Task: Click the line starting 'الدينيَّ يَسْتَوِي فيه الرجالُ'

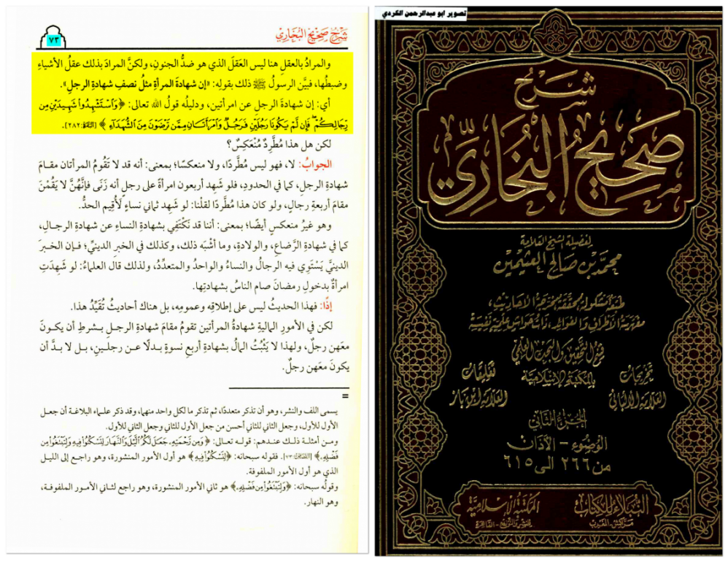Action: pyautogui.click(x=193, y=266)
